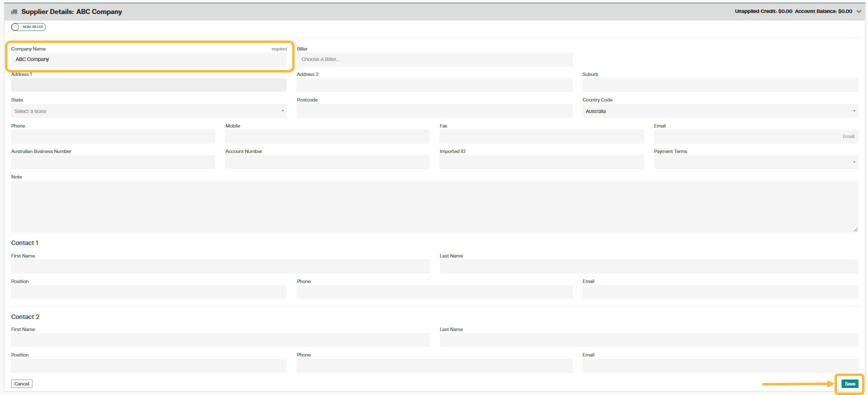Click the Suburb input field
Screen dimensions: 868x395
click(720, 85)
